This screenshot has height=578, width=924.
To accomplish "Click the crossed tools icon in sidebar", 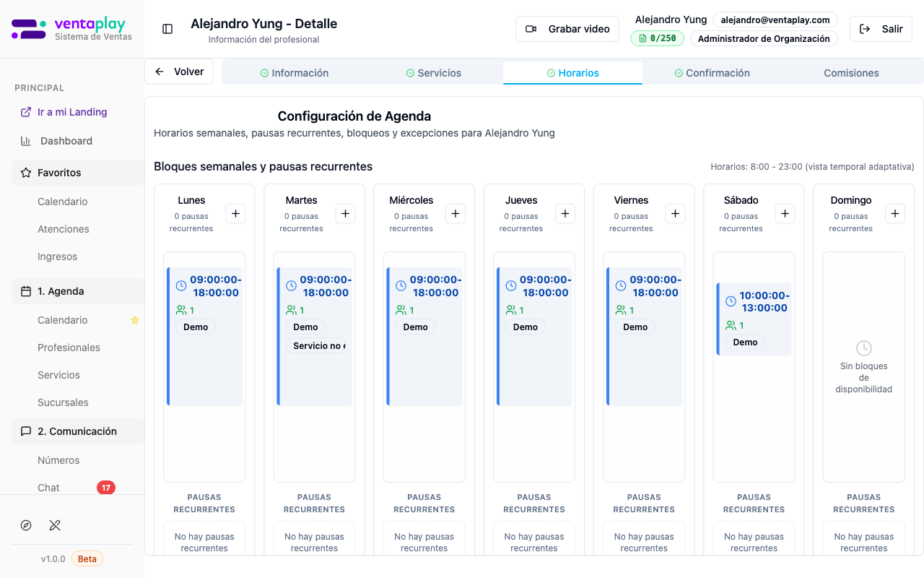I will (x=55, y=525).
